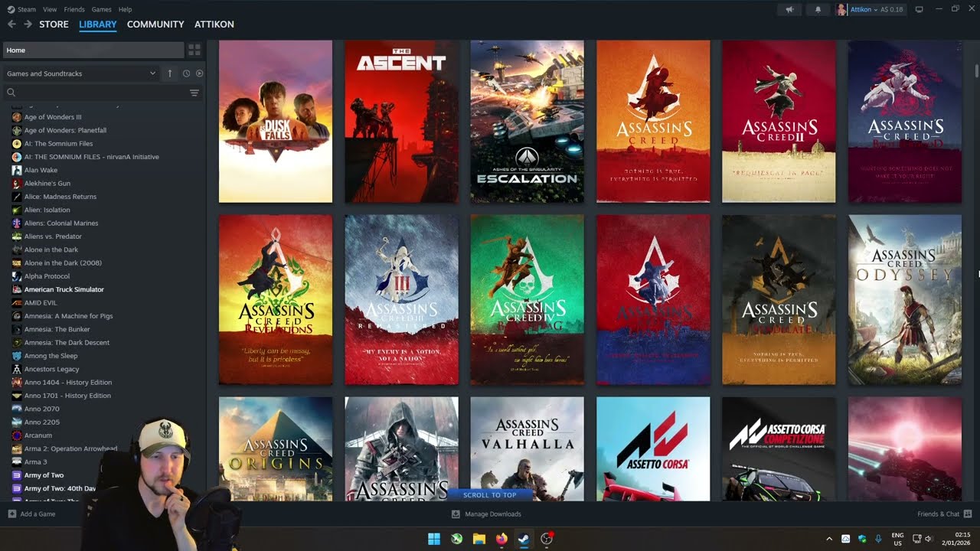Viewport: 980px width, 551px height.
Task: Click the Anno 2070 game icon
Action: 17,409
